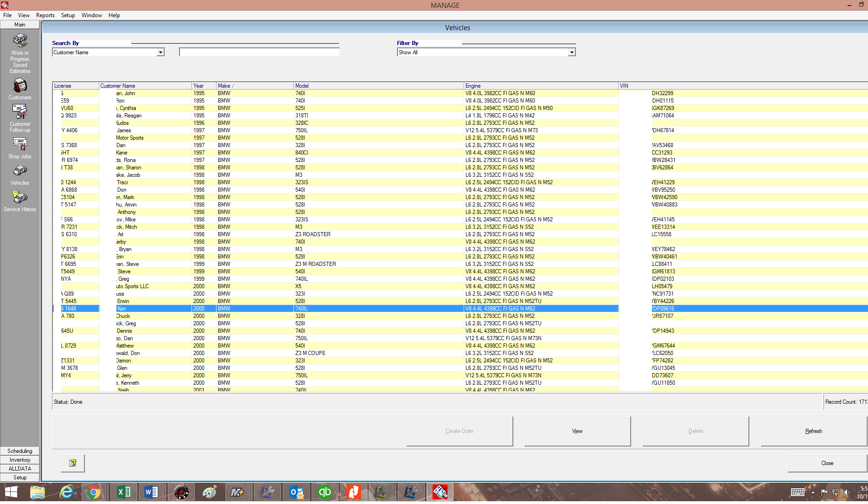Click the volume speaker tray icon

847,492
